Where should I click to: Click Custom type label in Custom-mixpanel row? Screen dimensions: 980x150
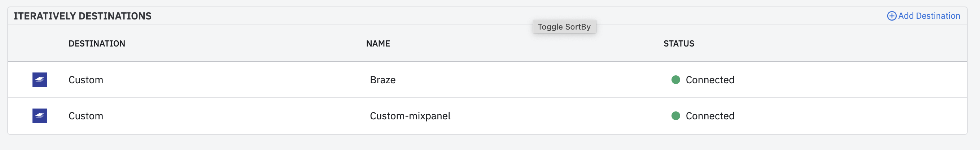point(86,116)
